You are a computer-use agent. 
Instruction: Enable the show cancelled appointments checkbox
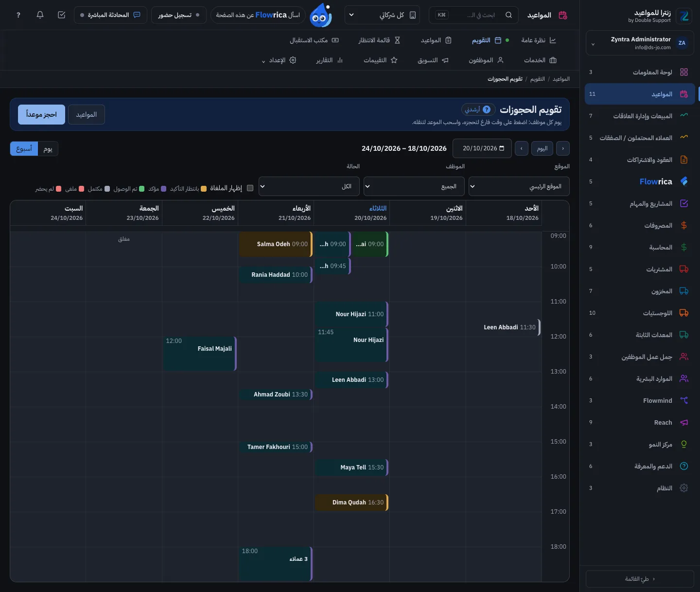(250, 188)
